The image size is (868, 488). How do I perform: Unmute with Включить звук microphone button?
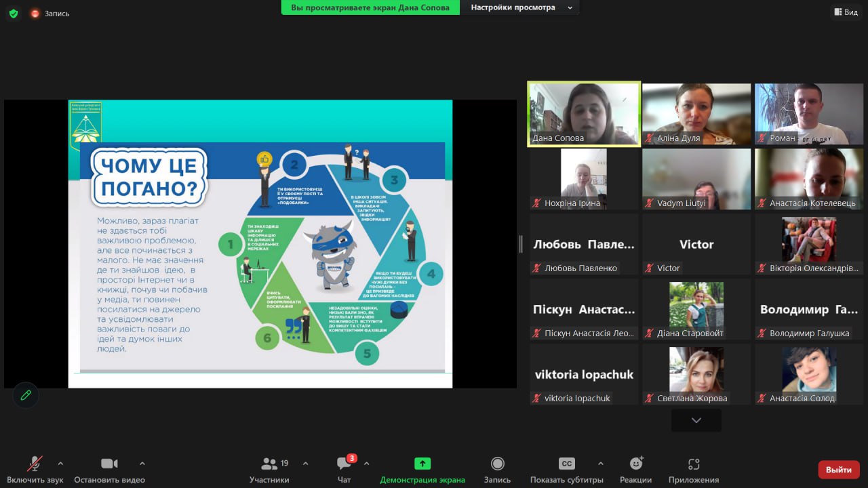(35, 470)
